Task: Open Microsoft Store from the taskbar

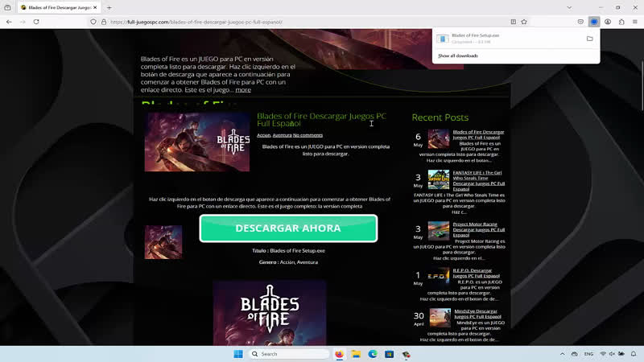Action: point(390,354)
